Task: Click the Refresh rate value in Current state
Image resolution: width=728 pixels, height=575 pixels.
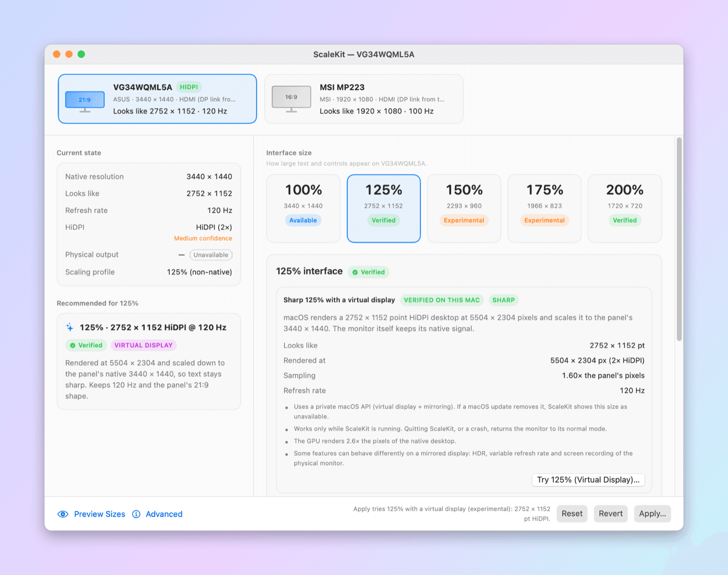Action: (220, 210)
